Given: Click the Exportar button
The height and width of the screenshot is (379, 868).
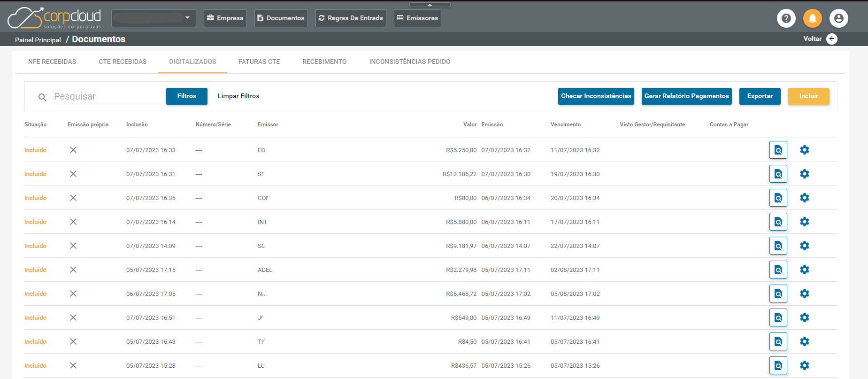Looking at the screenshot, I should tap(760, 96).
